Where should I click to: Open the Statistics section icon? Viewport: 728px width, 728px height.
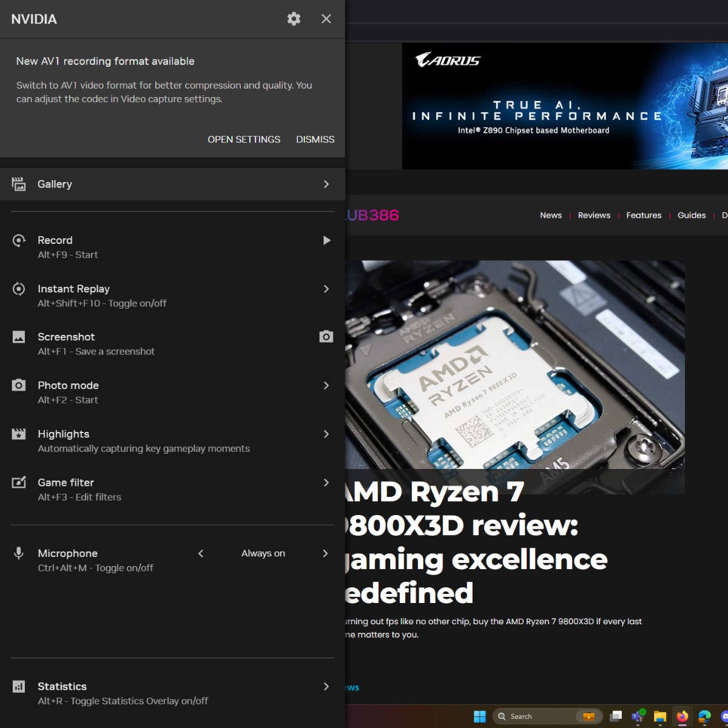click(19, 686)
